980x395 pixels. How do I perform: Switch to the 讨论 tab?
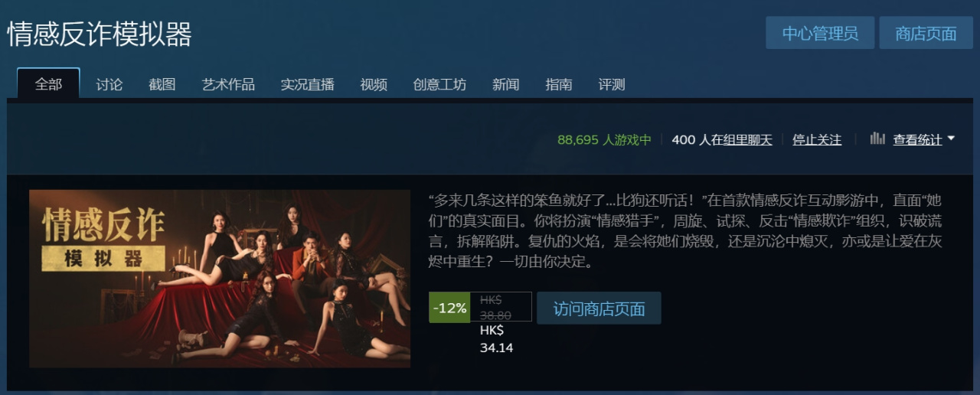click(x=109, y=84)
